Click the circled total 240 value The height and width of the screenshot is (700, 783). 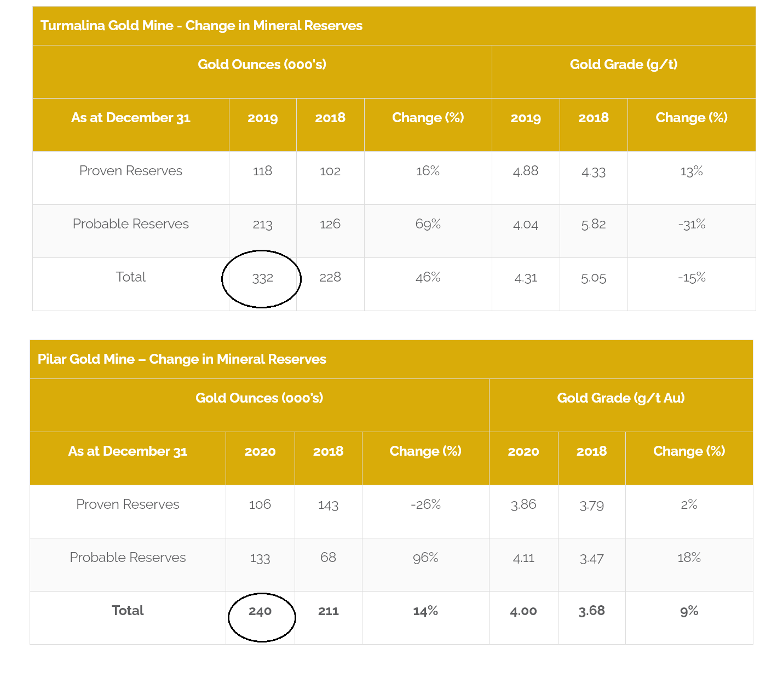pos(261,611)
